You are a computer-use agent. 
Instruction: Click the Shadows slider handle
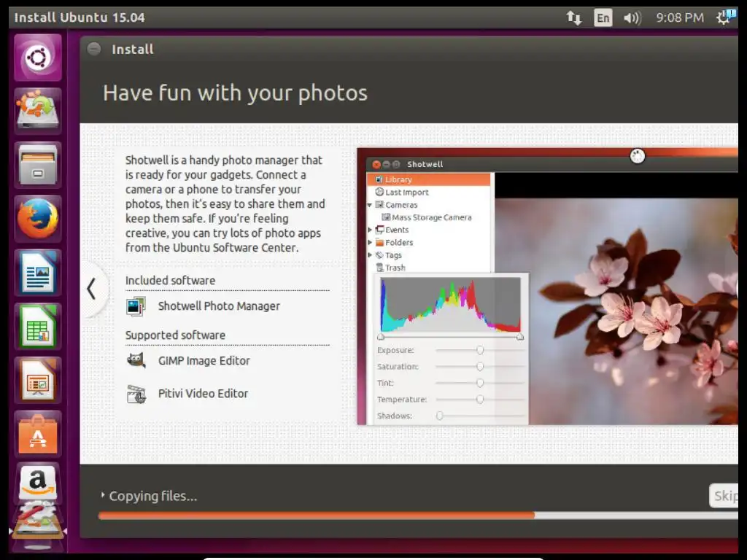click(440, 416)
